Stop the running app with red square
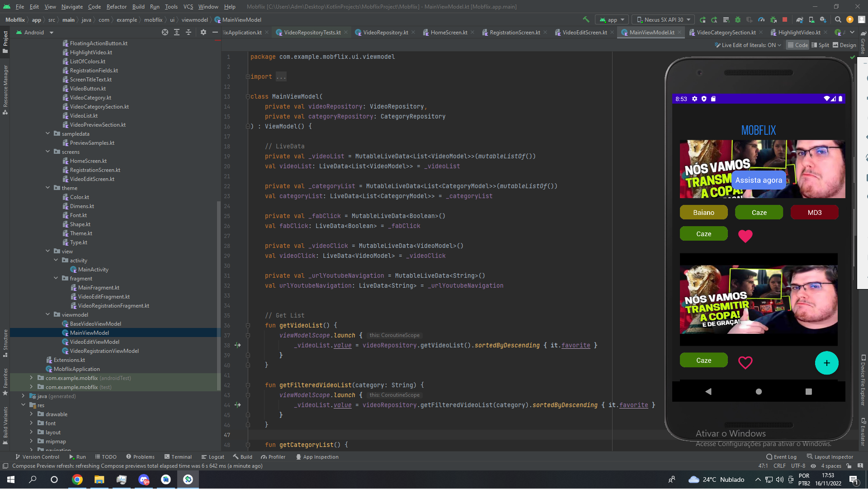The image size is (868, 489). (785, 20)
